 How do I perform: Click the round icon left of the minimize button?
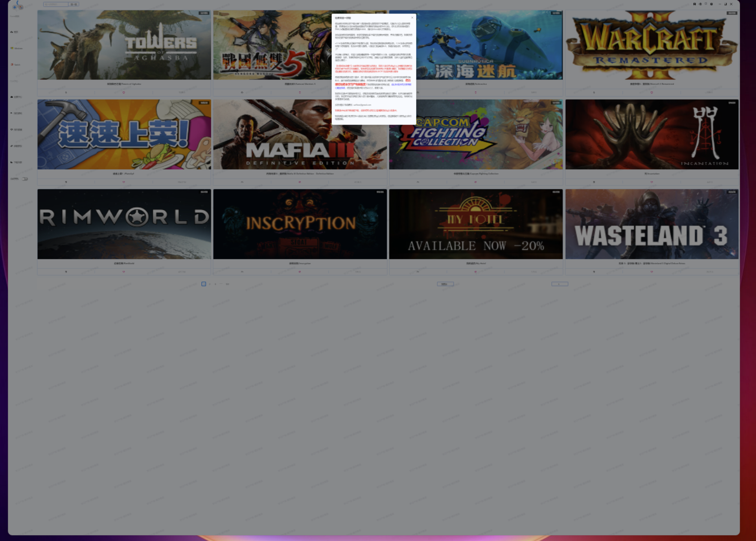(x=711, y=4)
